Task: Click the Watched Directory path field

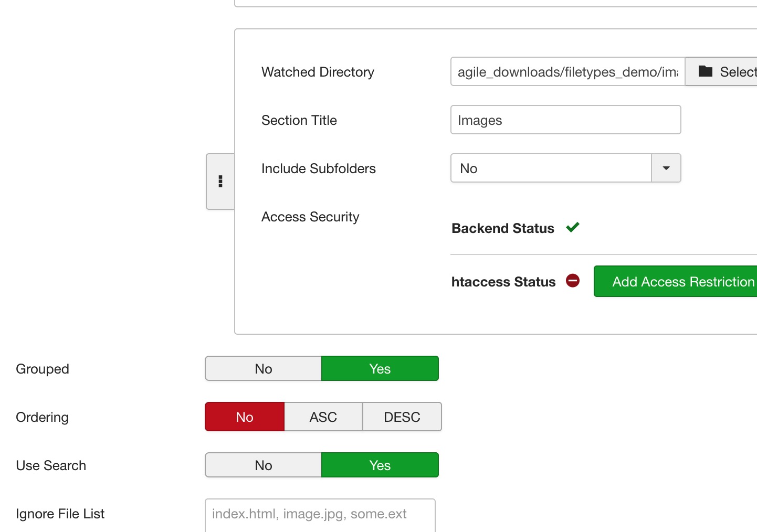Action: coord(568,71)
